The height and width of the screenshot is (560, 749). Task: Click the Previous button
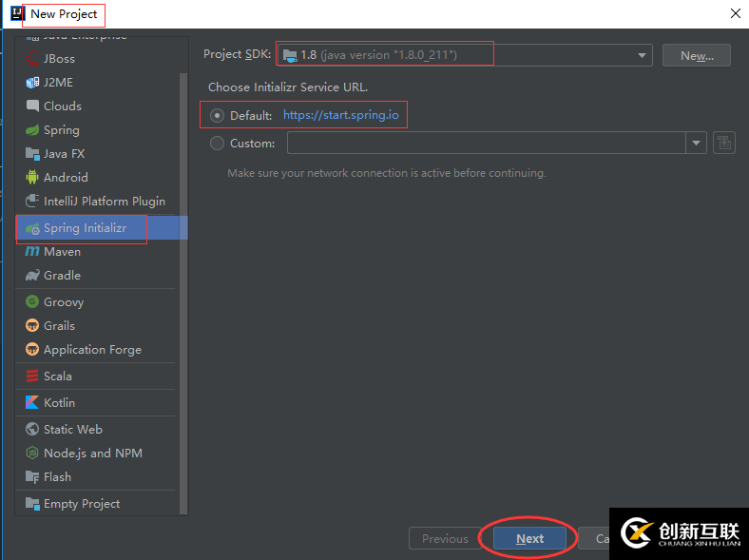point(445,538)
